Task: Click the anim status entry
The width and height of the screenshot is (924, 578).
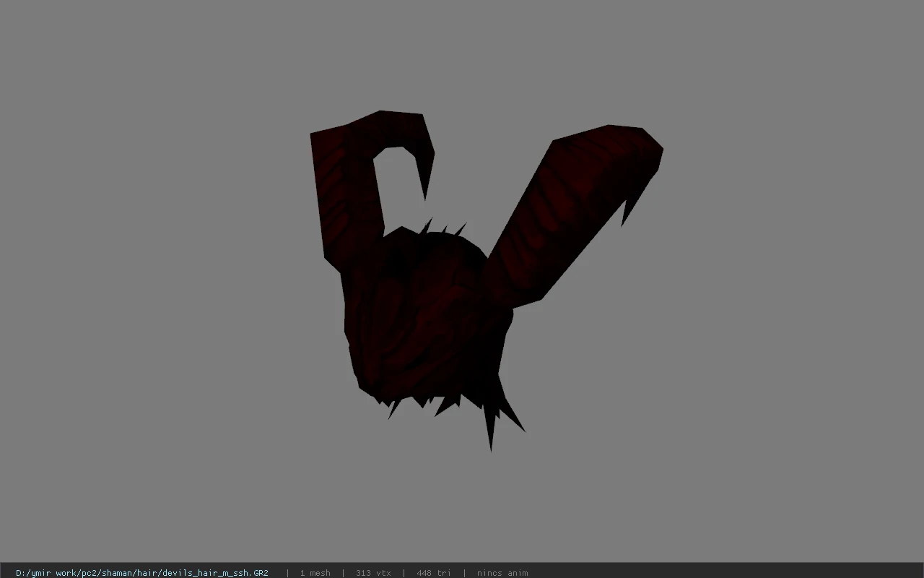Action: coord(502,573)
